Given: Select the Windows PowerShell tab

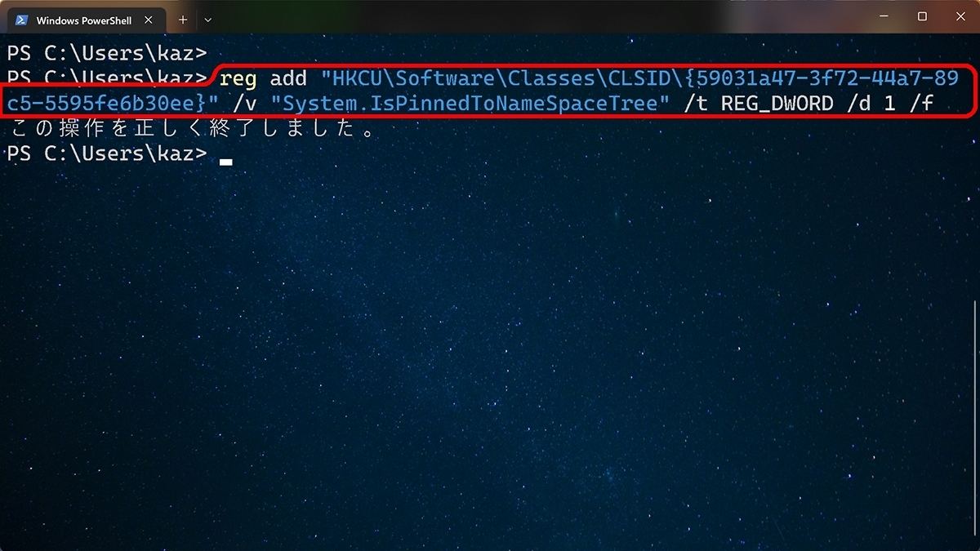Looking at the screenshot, I should point(84,20).
